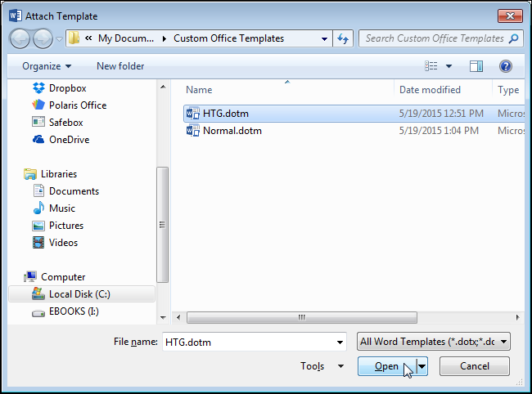532x394 pixels.
Task: Click New folder button
Action: click(120, 66)
